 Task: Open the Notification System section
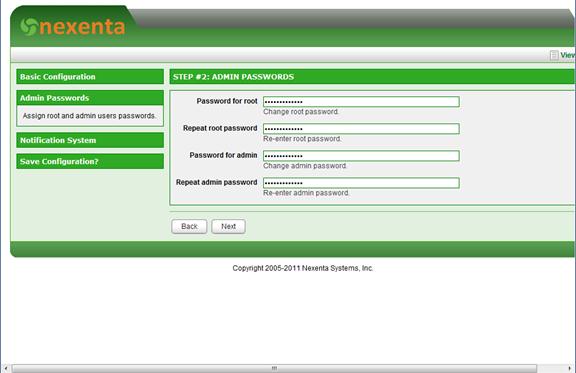click(90, 140)
